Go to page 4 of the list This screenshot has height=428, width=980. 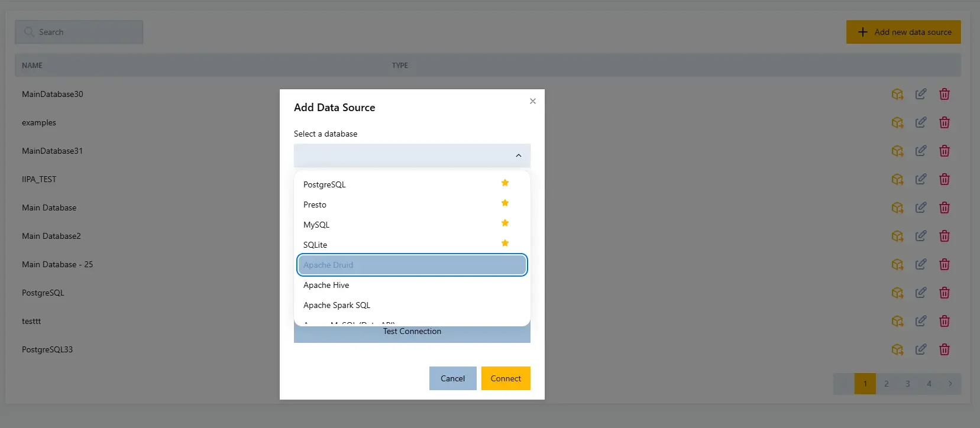[929, 384]
